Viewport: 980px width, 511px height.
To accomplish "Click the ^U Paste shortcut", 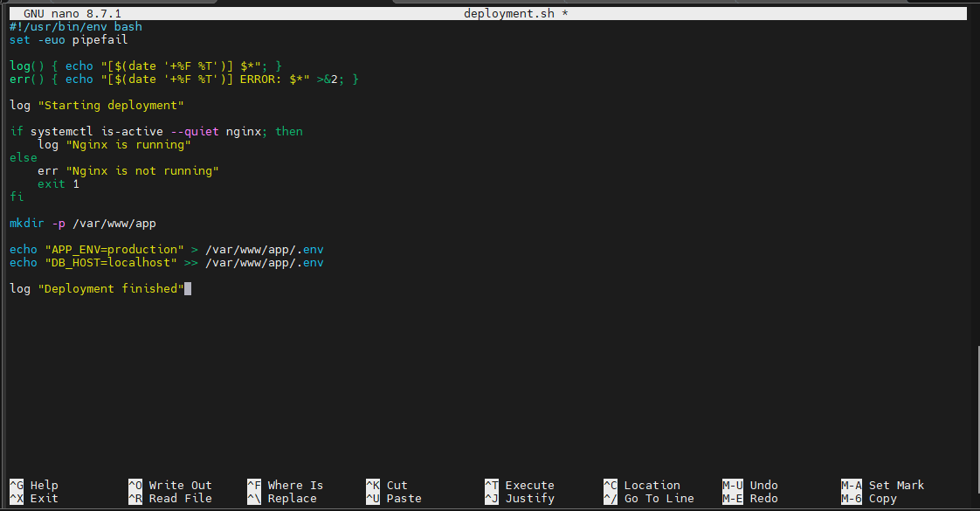I will click(x=394, y=499).
